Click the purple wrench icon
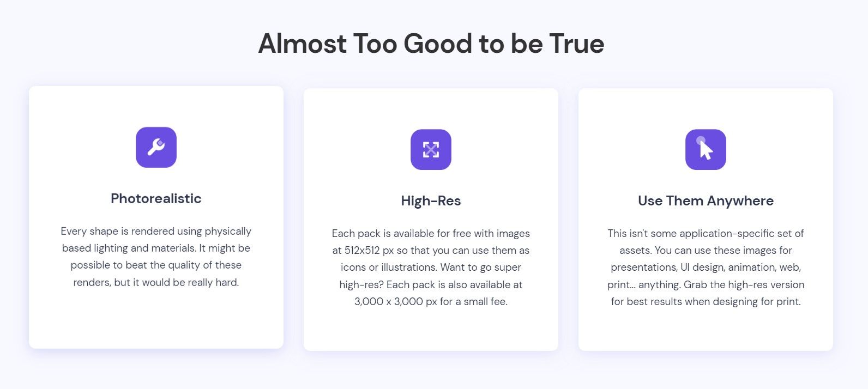Viewport: 868px width, 389px height. tap(156, 147)
